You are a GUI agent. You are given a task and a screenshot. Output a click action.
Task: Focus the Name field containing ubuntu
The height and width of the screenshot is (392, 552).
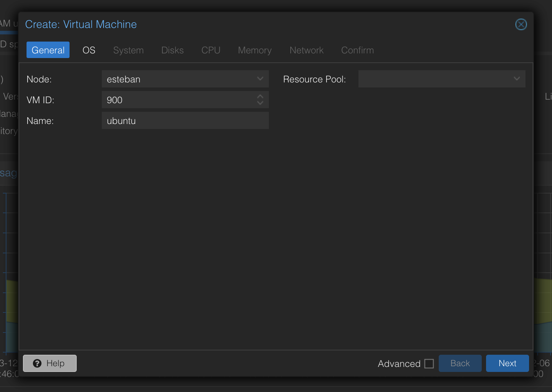[185, 120]
